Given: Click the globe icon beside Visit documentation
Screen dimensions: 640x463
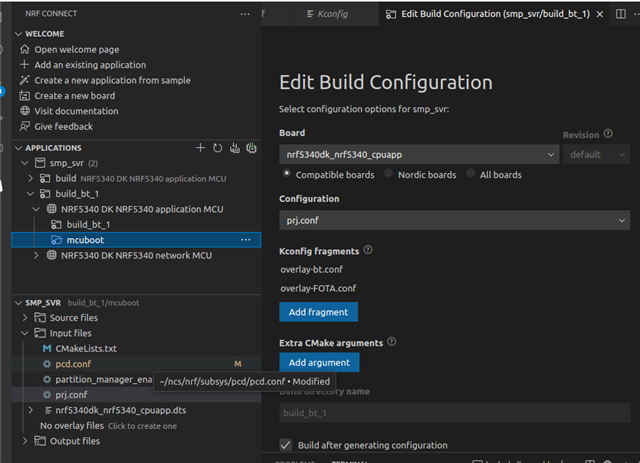Looking at the screenshot, I should point(24,111).
